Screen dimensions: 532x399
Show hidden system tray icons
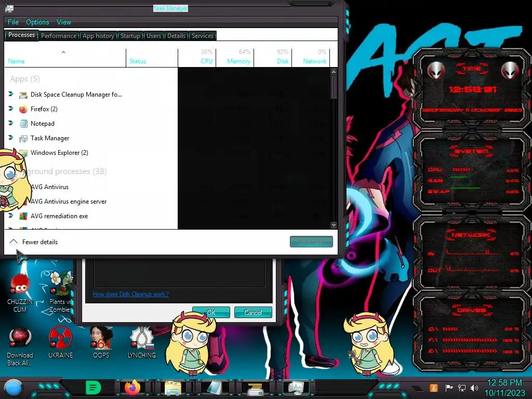[x=418, y=389]
